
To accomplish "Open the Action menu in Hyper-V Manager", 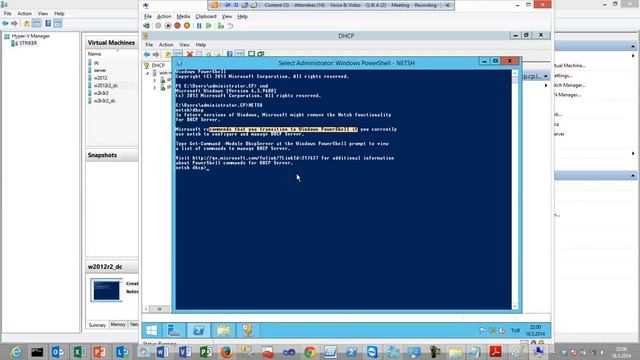I will 24,13.
